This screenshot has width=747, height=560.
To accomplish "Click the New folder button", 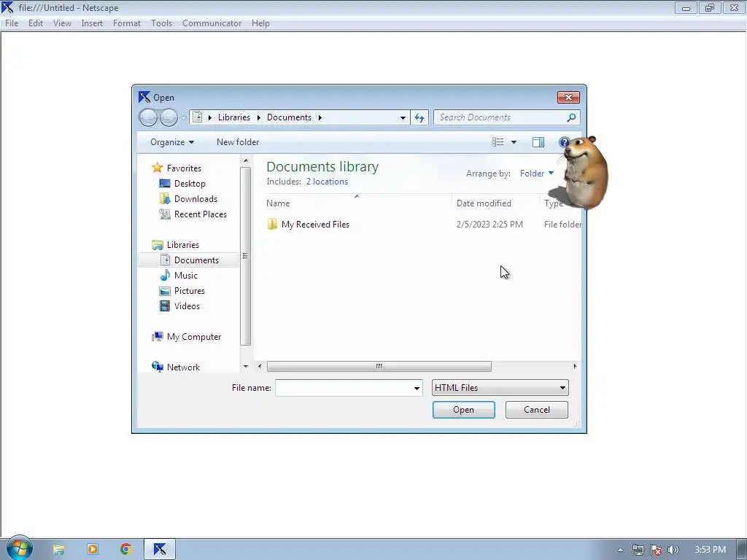I will pos(238,142).
